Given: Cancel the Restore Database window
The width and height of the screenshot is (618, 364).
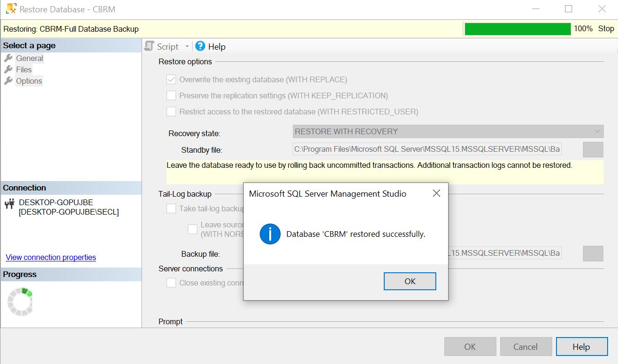Looking at the screenshot, I should point(526,347).
